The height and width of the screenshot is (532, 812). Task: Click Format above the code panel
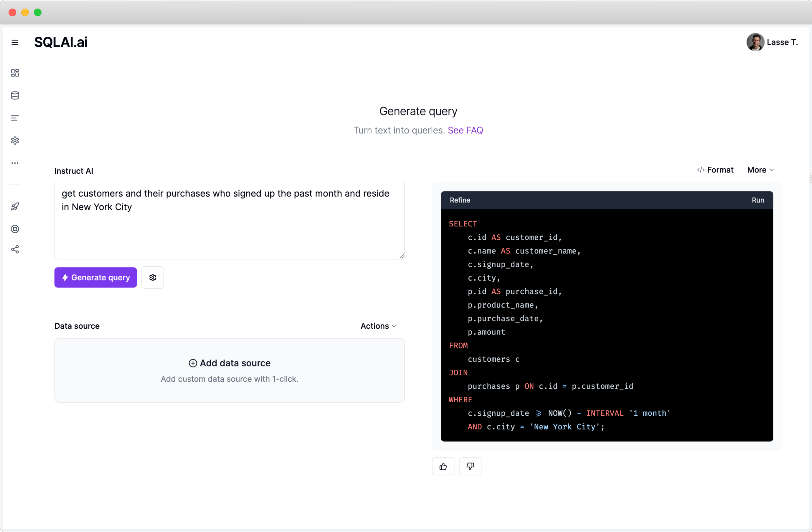point(715,170)
